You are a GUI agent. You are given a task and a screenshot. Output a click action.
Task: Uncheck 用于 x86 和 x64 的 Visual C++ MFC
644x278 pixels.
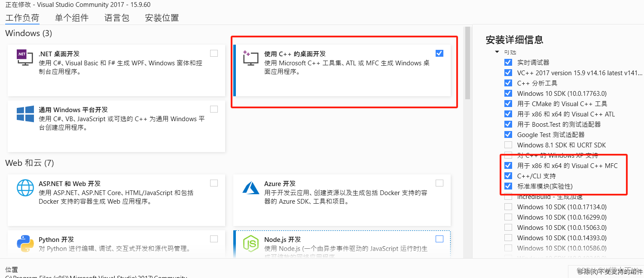point(508,165)
